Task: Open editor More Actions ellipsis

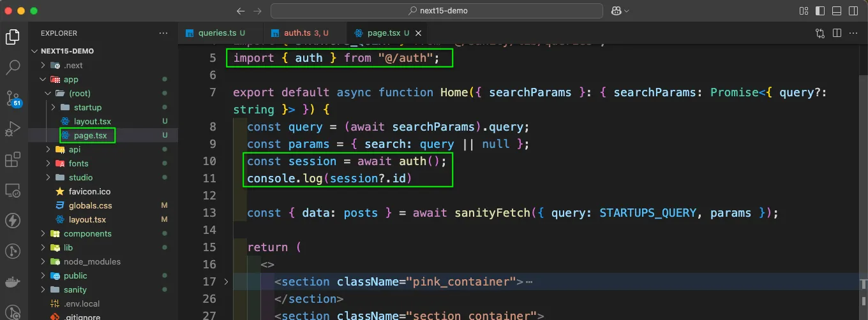Action: 854,33
